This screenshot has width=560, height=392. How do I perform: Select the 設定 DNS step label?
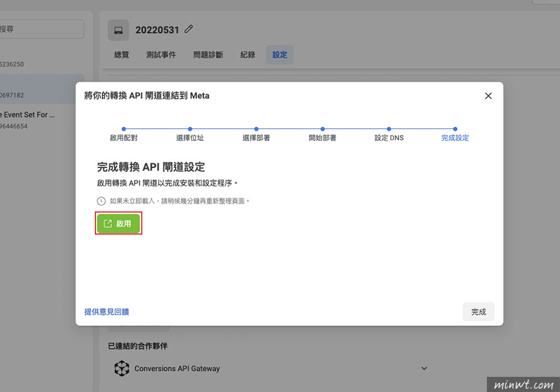click(x=389, y=138)
